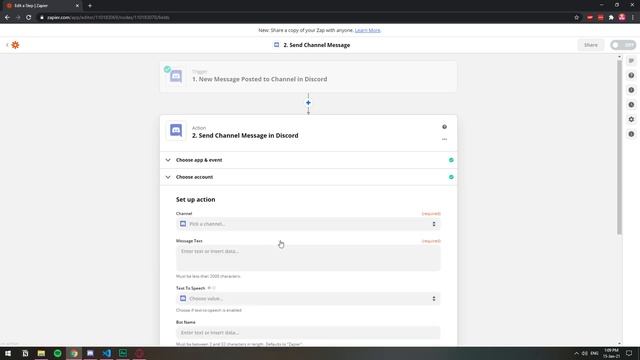The height and width of the screenshot is (360, 640).
Task: Click the Share button
Action: coord(591,45)
